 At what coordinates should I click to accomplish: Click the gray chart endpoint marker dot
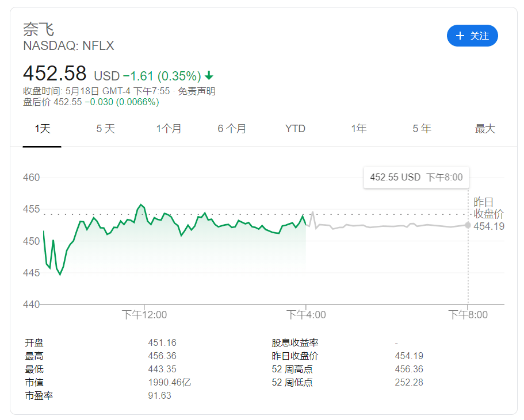click(x=468, y=225)
